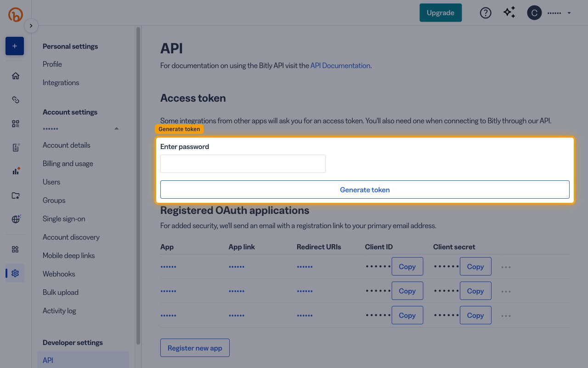
Task: Open Users settings
Action: [51, 182]
